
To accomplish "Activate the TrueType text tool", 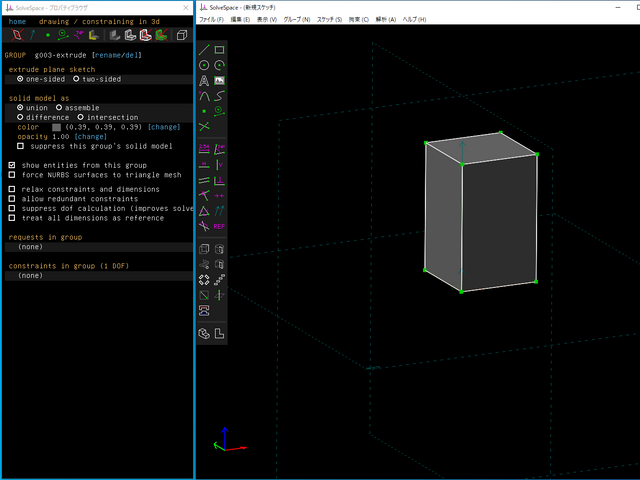I will tap(204, 80).
